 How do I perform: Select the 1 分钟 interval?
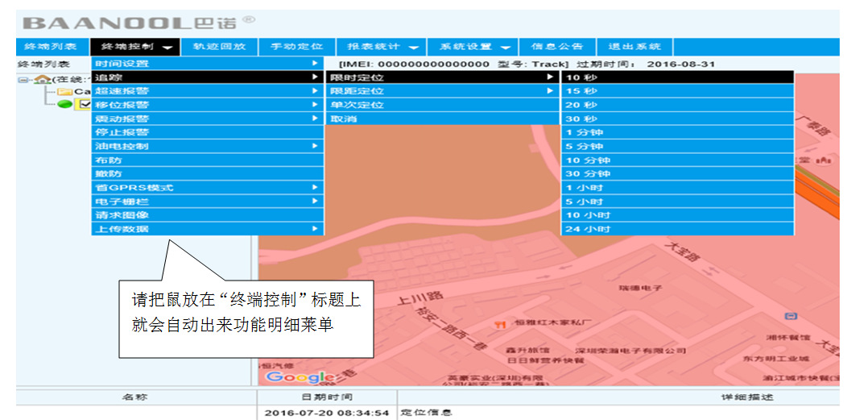[x=678, y=132]
